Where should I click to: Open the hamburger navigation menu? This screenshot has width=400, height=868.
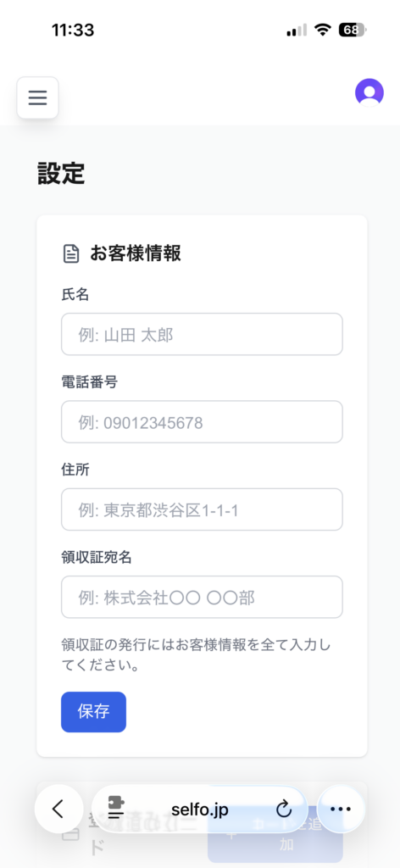click(x=37, y=98)
